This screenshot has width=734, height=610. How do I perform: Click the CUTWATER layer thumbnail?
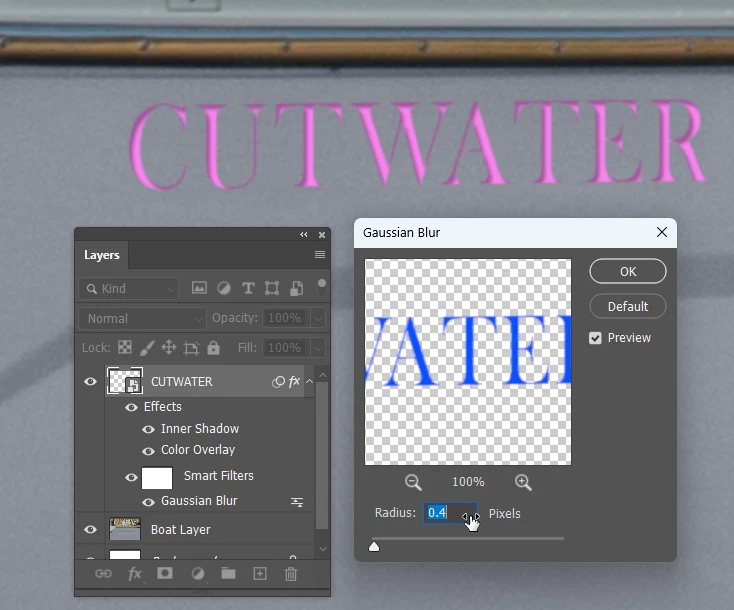tap(125, 382)
